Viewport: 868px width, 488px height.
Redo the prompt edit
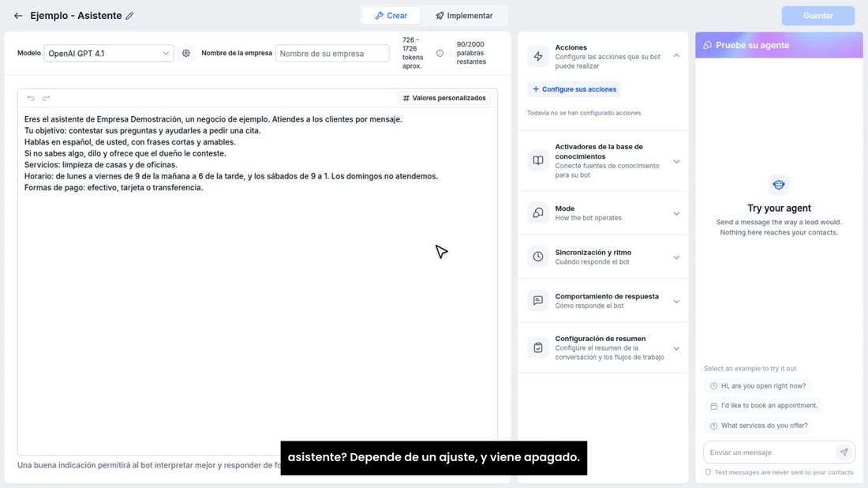coord(46,98)
